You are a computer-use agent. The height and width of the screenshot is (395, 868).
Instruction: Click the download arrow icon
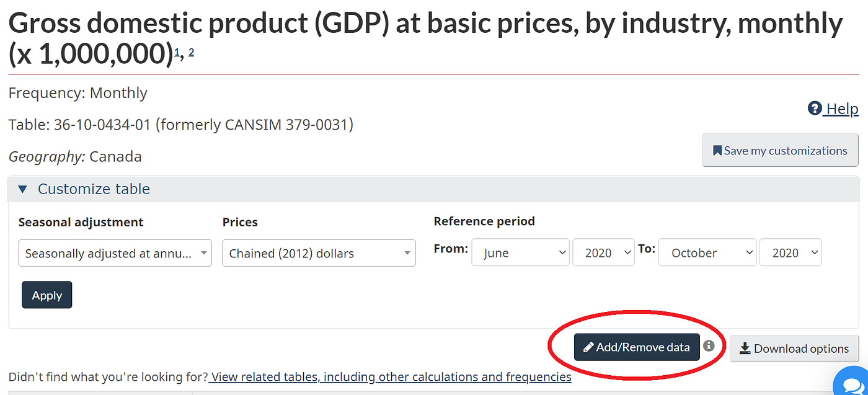pos(745,348)
